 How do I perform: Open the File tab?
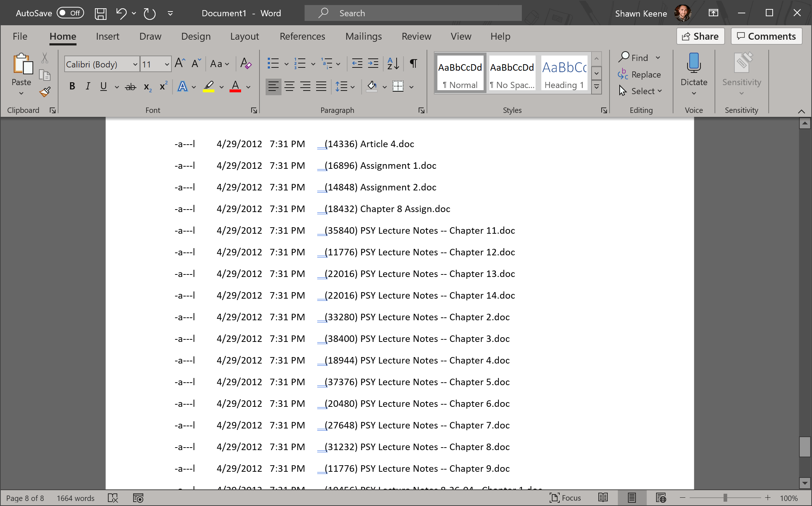tap(20, 36)
